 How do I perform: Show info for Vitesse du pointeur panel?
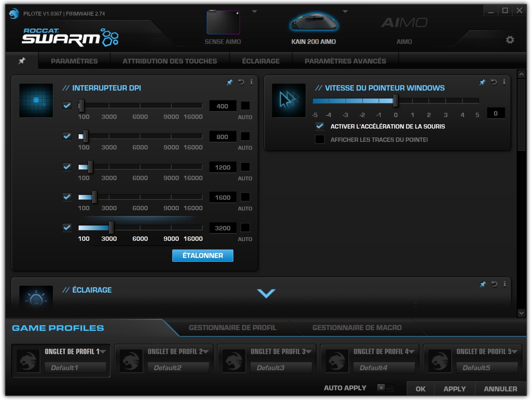pos(504,82)
